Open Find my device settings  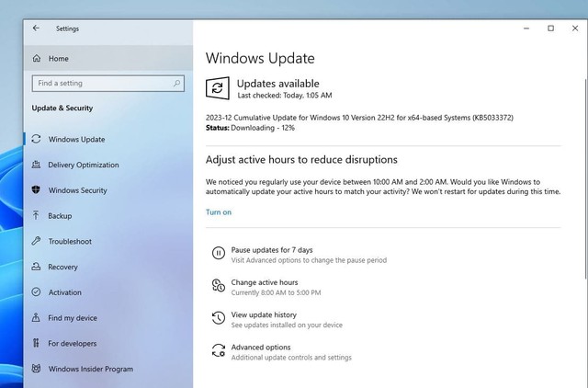point(108,318)
